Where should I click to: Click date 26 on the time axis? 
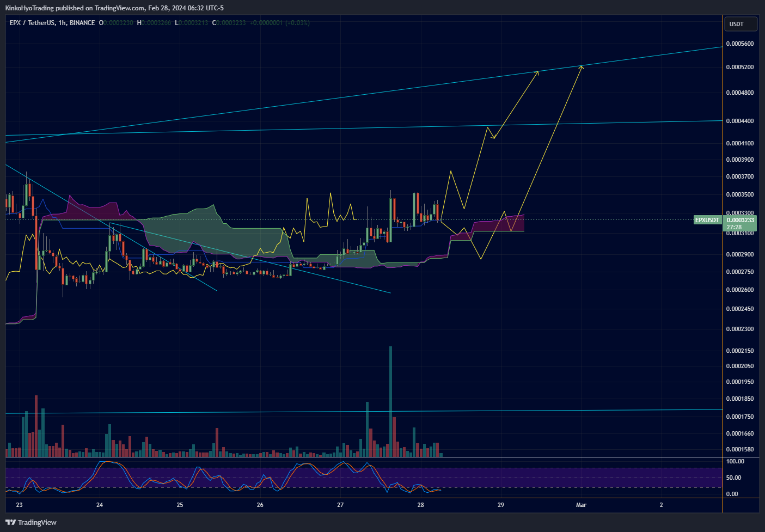(x=260, y=505)
